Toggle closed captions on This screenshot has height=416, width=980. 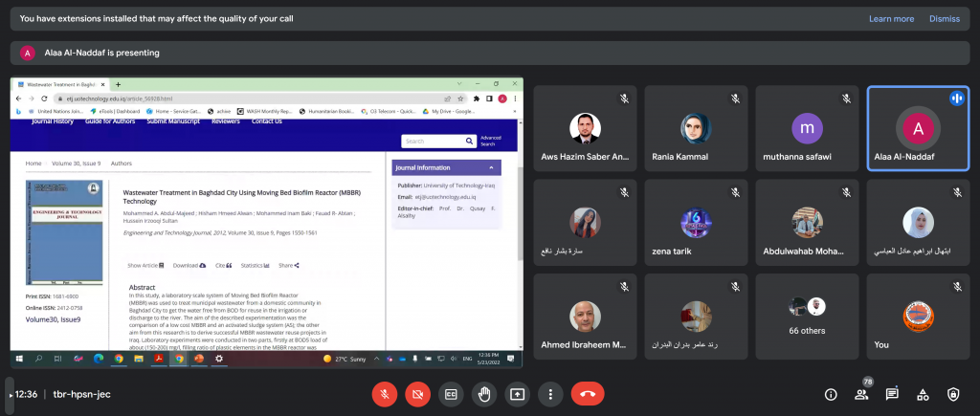(x=451, y=393)
